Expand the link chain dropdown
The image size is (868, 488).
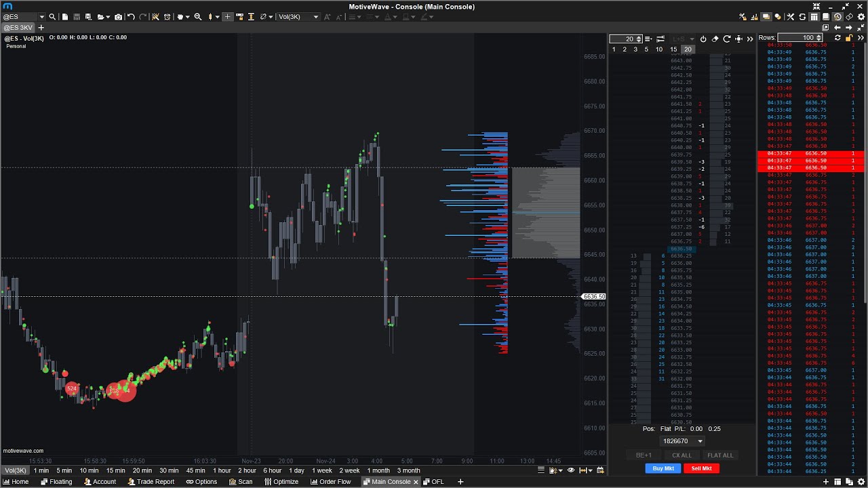coord(271,17)
